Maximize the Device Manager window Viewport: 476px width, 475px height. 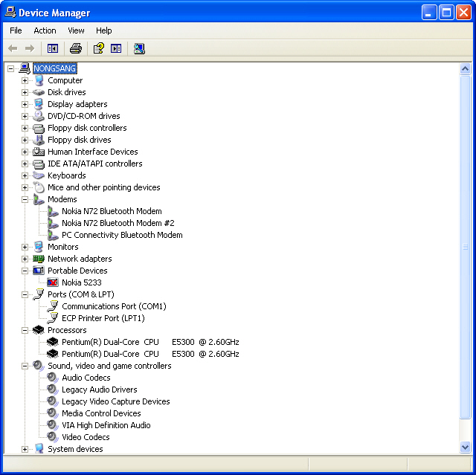point(446,13)
